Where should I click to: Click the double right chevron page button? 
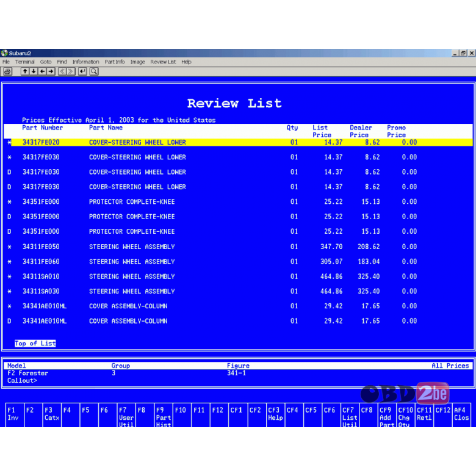[71, 71]
